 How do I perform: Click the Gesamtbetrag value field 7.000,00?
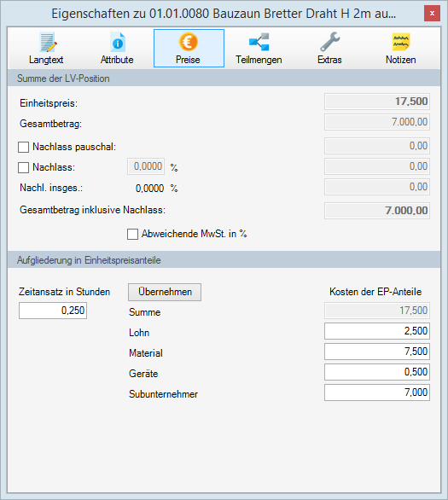[x=377, y=122]
